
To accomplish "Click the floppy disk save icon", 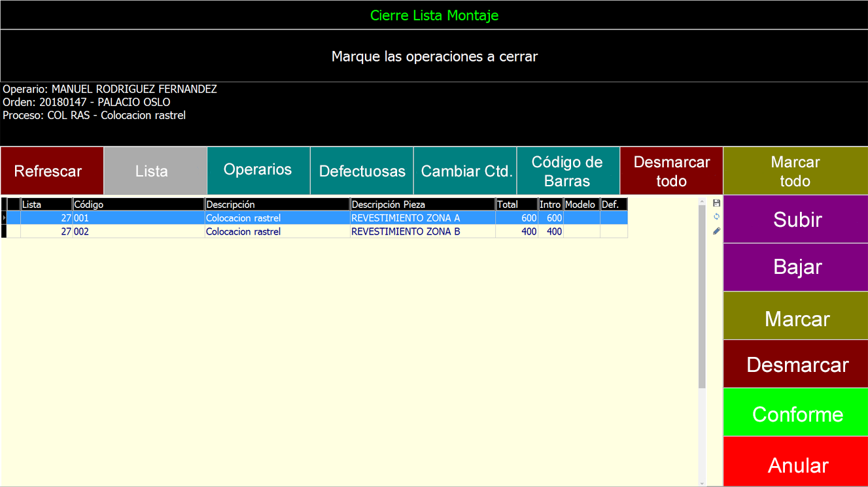I will pos(716,203).
